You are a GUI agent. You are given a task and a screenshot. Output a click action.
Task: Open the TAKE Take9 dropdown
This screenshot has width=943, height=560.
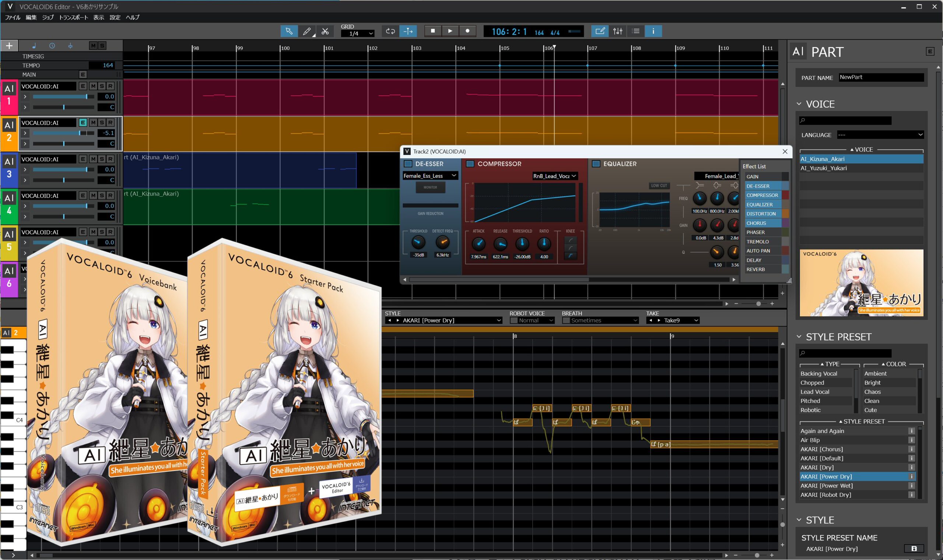coord(673,320)
